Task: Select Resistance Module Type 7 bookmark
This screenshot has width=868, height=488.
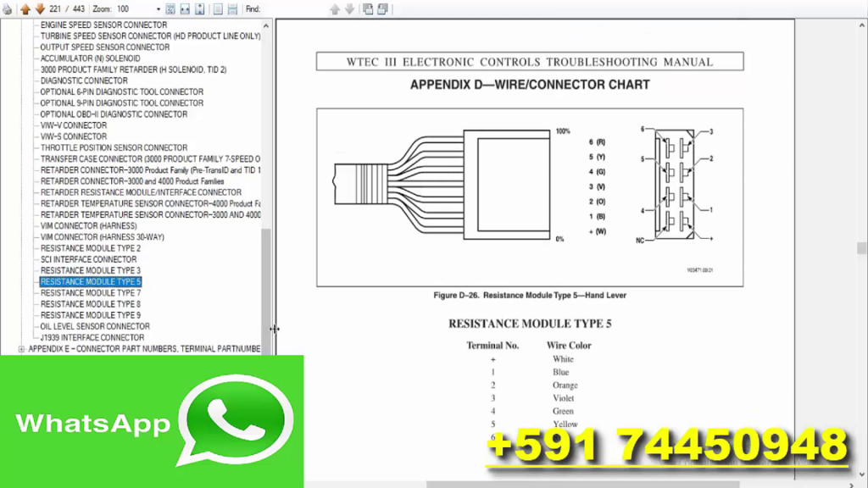Action: [91, 293]
